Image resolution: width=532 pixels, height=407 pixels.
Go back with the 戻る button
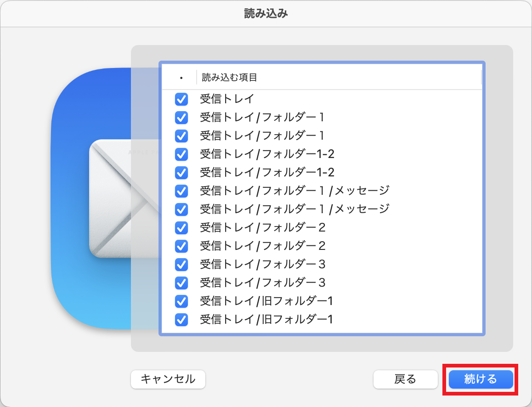click(406, 379)
